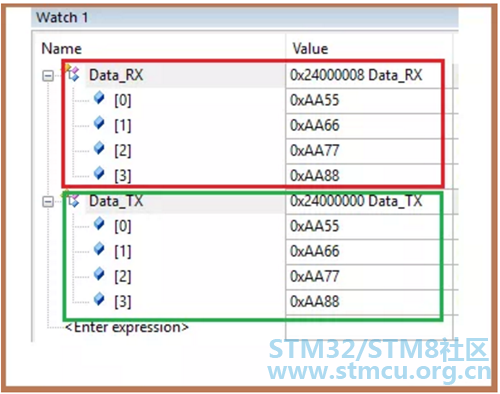This screenshot has height=394, width=500.
Task: Click element icon of Data_RX [0]
Action: (x=99, y=98)
